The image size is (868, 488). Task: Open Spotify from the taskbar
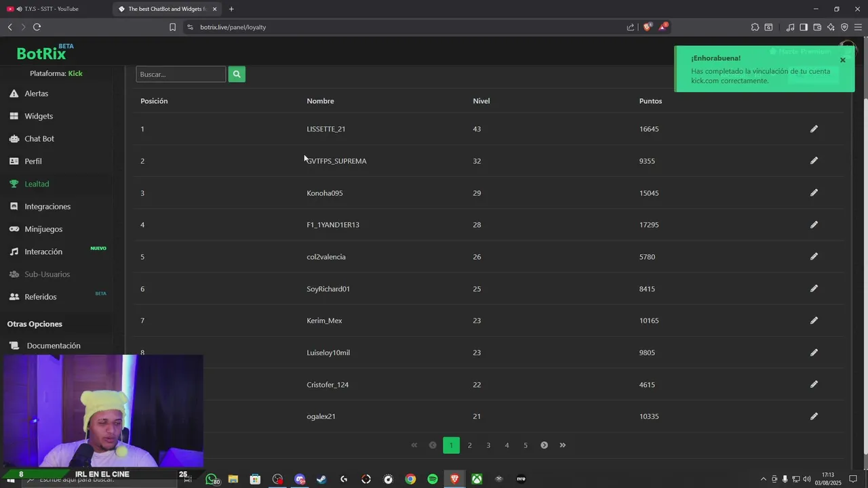coord(433,479)
